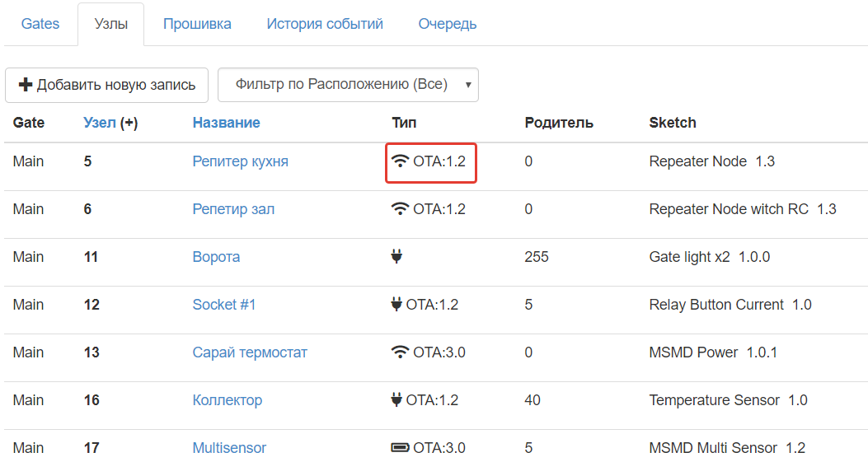
Task: Click the Ворота node name
Action: click(216, 257)
